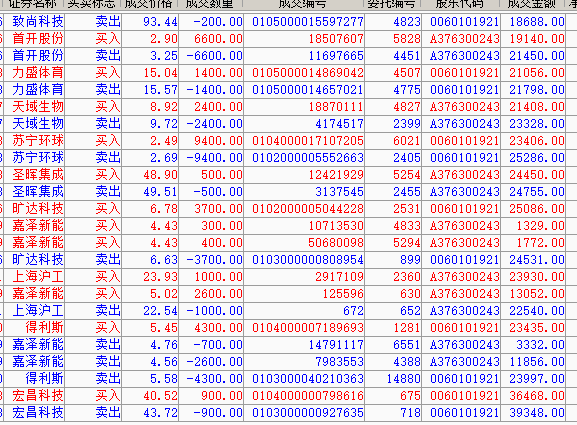The width and height of the screenshot is (577, 425).
Task: Click amount 21450.00
Action: 537,56
